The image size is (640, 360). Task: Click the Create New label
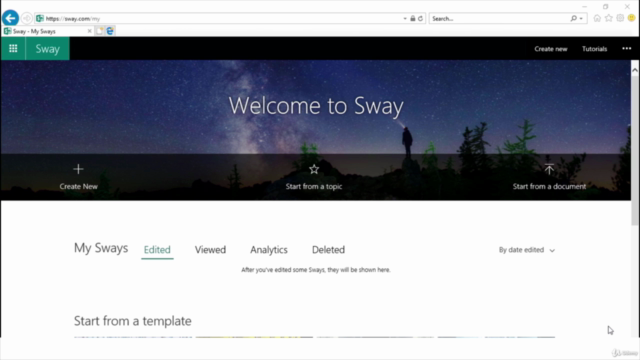click(x=78, y=187)
